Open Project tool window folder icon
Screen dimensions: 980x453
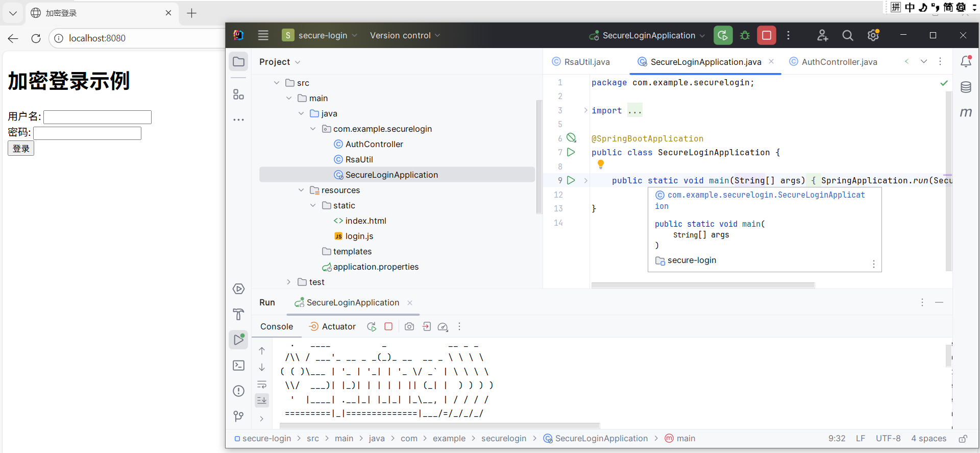(x=238, y=62)
